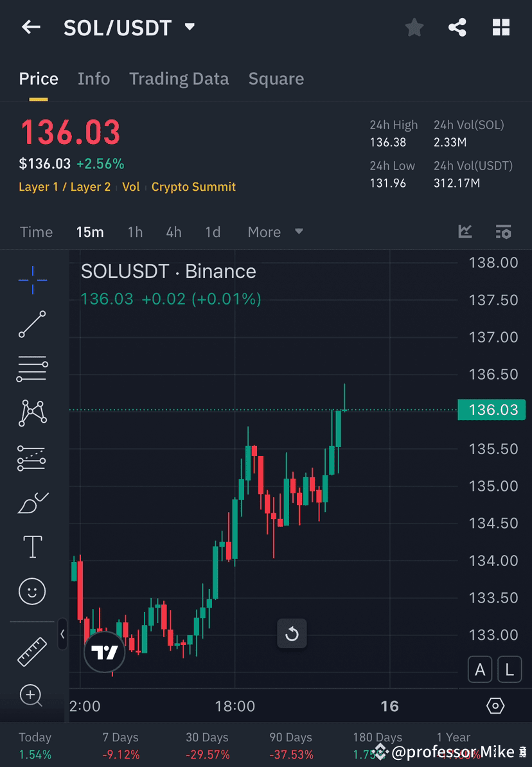Select the XABCD pattern tool
532x767 pixels.
pos(32,413)
